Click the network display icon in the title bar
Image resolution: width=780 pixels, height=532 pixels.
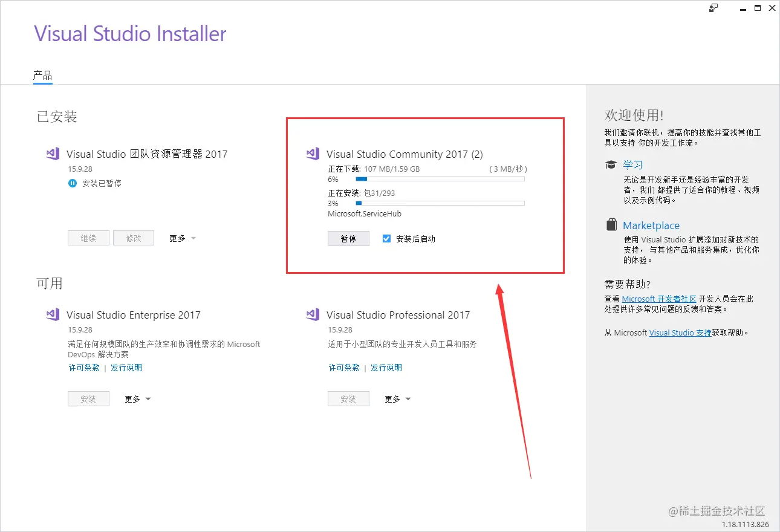click(713, 8)
